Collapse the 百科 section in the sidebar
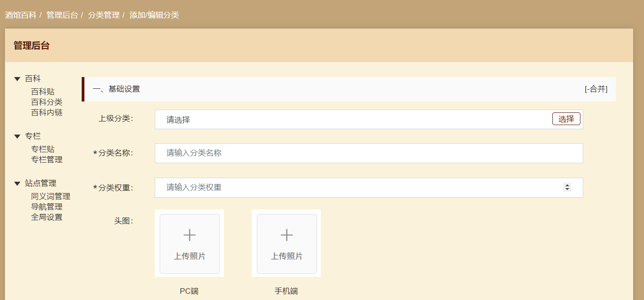 click(x=17, y=78)
